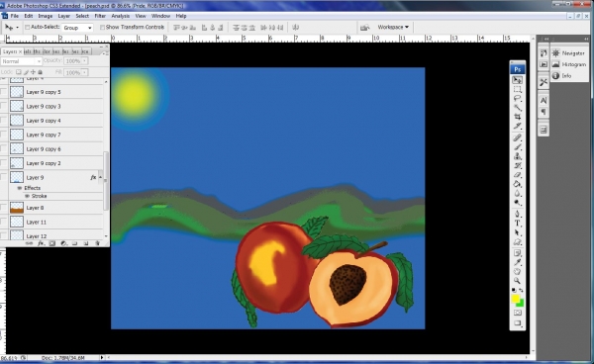
Task: Click the yellow foreground color swatch
Action: [x=515, y=299]
